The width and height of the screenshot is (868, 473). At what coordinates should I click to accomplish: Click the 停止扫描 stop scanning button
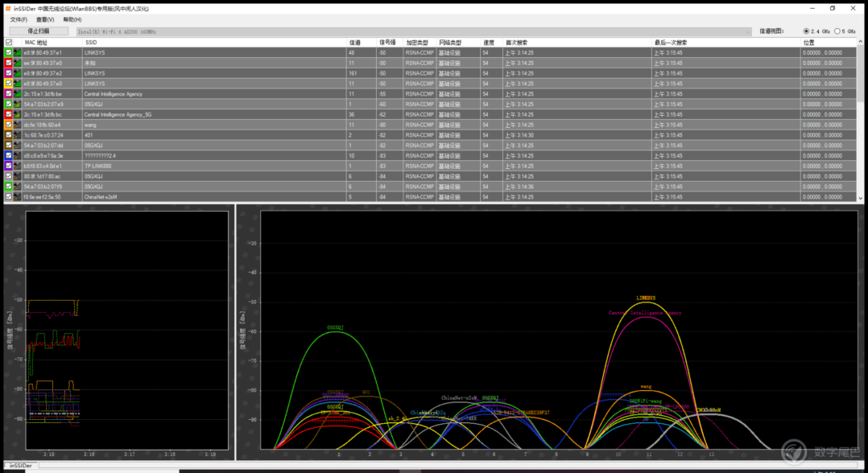point(39,31)
